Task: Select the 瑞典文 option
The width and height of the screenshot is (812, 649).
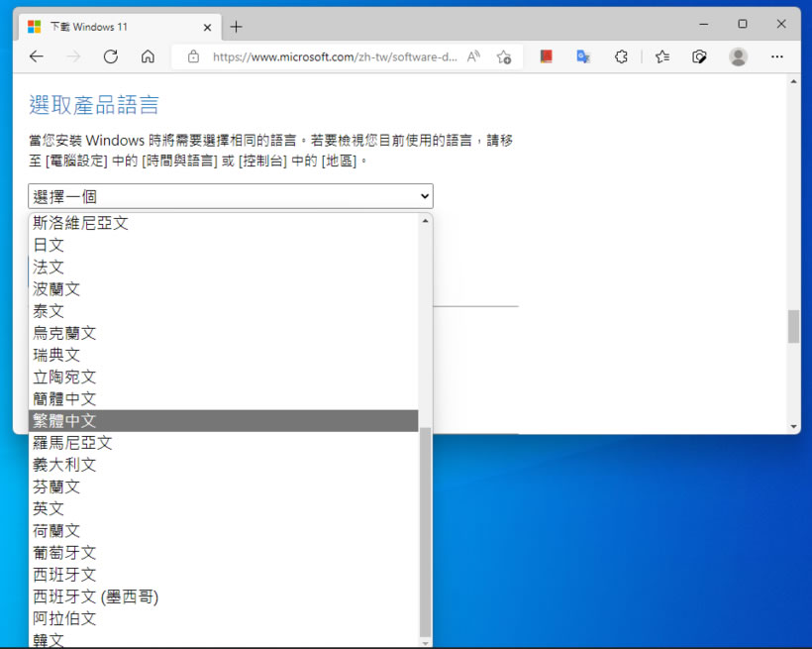Action: click(223, 355)
